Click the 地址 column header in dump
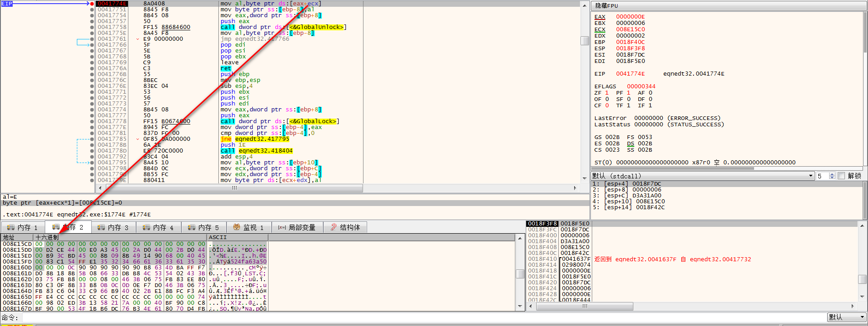The image size is (868, 326). pos(17,237)
